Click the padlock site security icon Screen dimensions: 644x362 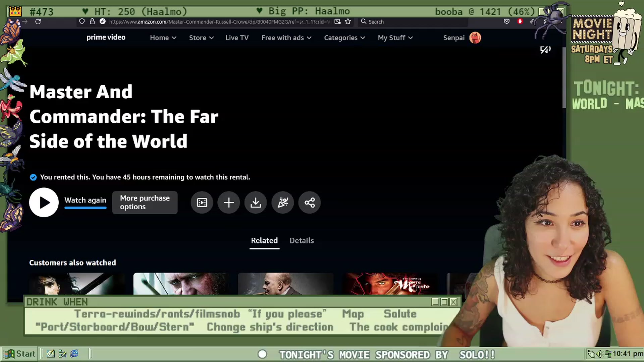tap(92, 21)
